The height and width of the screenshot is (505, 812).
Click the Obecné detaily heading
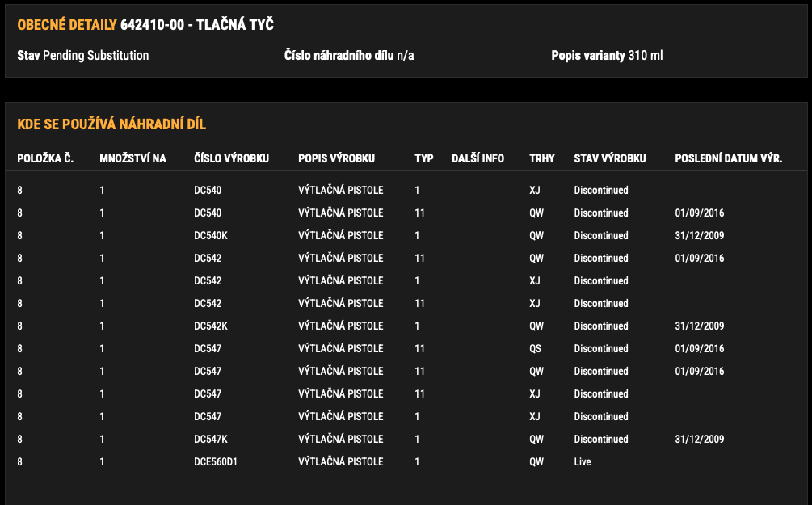(x=67, y=25)
